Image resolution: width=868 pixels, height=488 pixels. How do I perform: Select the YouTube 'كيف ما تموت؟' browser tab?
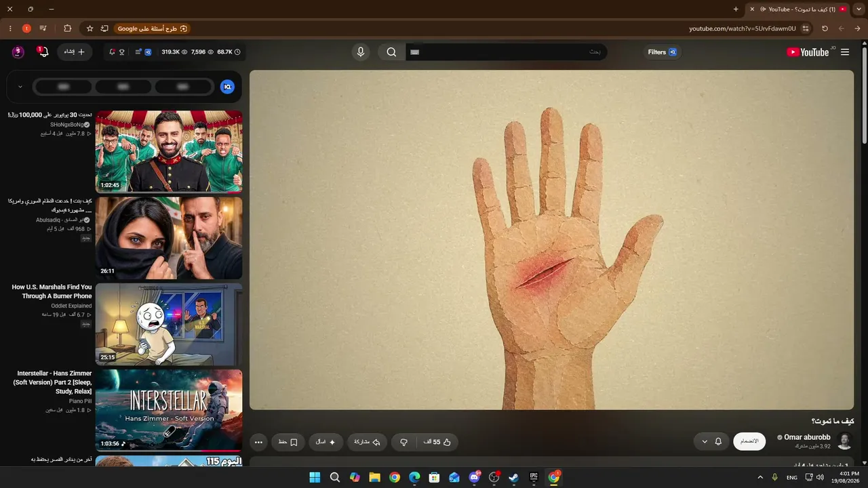[x=798, y=9]
